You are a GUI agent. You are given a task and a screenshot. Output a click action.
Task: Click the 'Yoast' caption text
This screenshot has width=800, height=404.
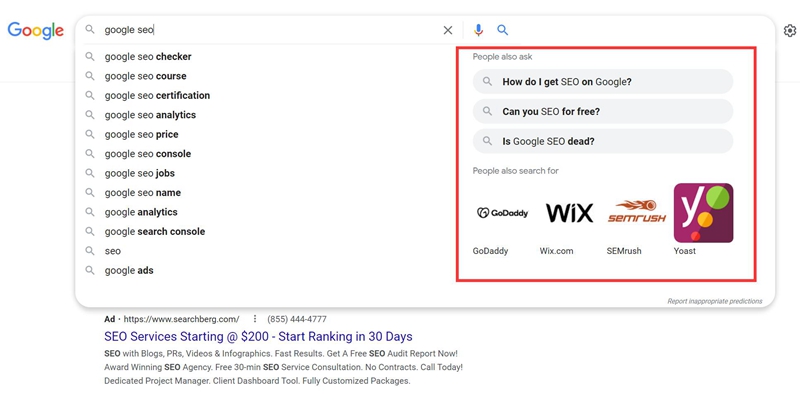tap(685, 251)
